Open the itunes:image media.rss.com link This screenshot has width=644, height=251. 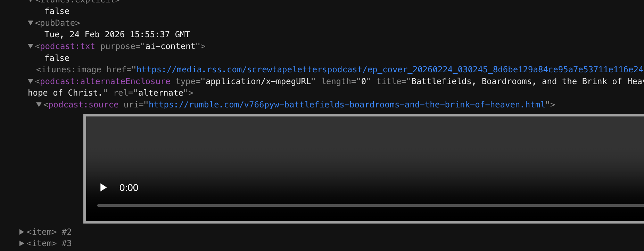(390, 70)
